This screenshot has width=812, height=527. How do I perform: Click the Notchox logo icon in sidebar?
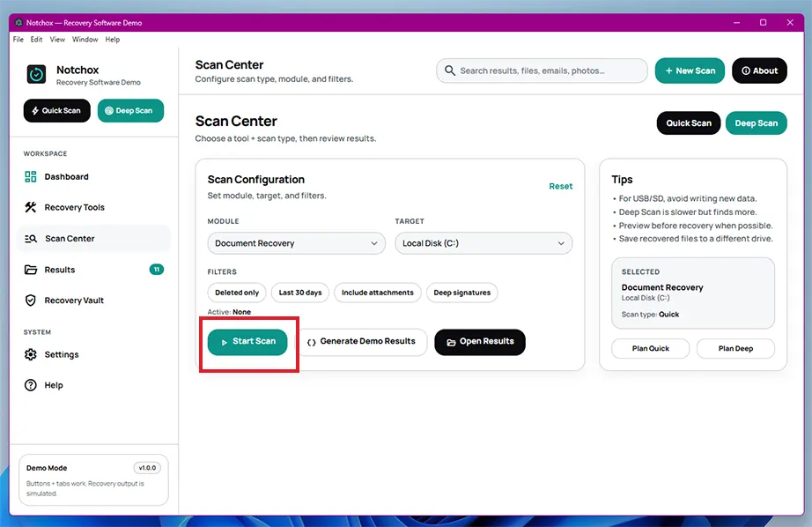click(36, 75)
